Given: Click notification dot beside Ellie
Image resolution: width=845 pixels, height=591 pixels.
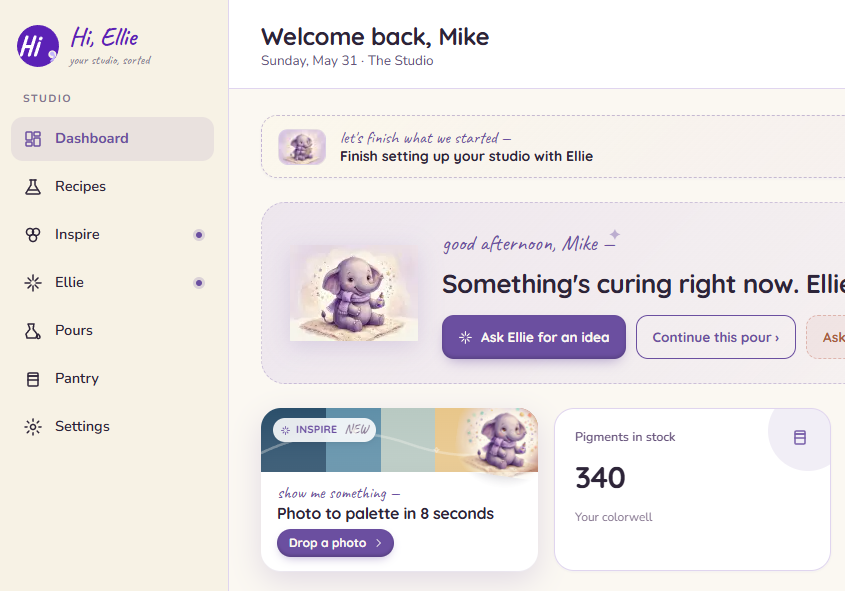Looking at the screenshot, I should [x=199, y=283].
